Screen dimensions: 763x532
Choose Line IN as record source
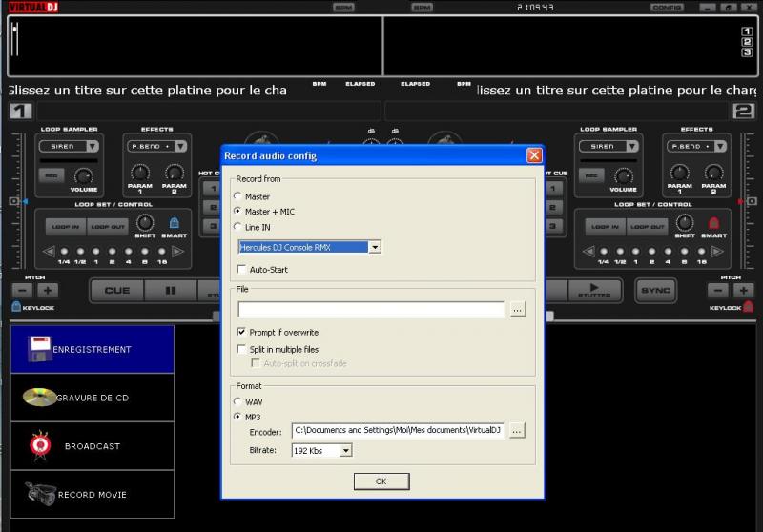(238, 227)
